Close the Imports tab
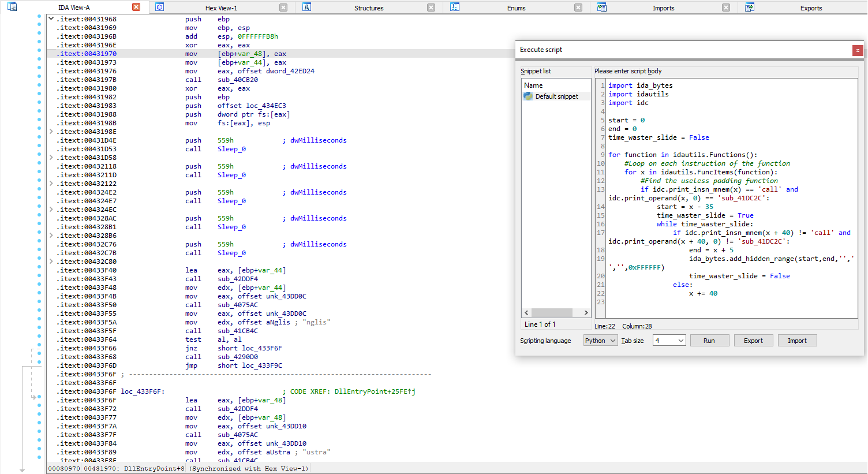The image size is (868, 474). (726, 8)
